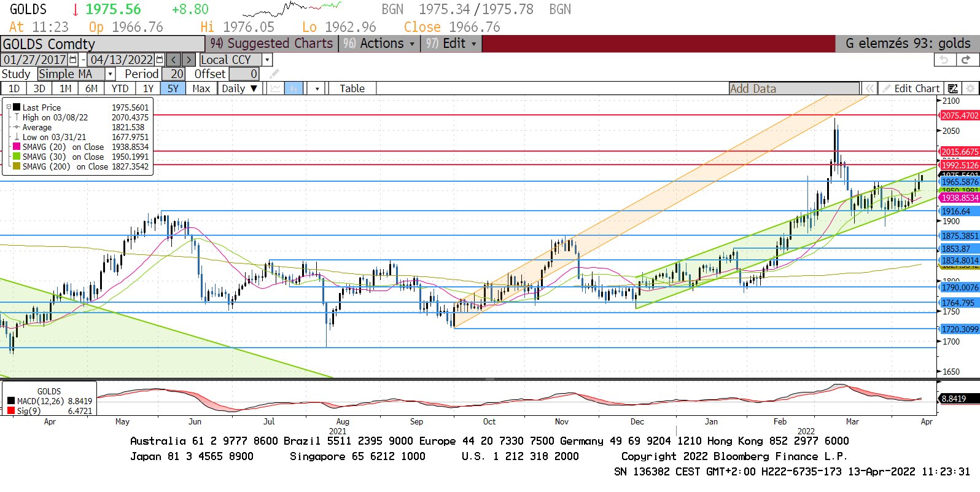Click the G elemzés 93: golds label

(x=908, y=44)
